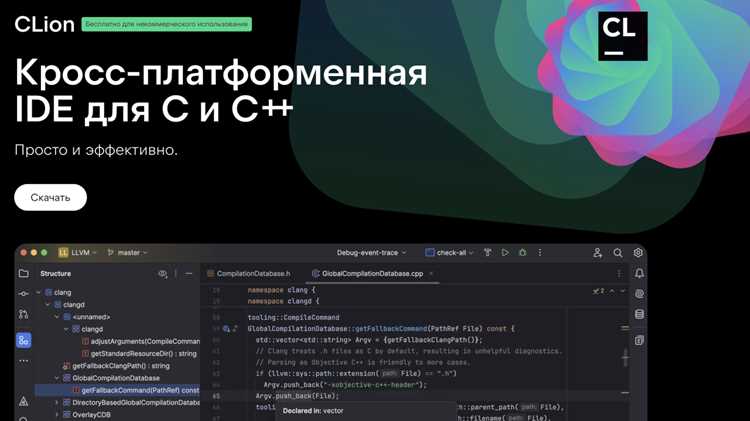Select getStandardResourceDir() : string item

[x=139, y=354]
